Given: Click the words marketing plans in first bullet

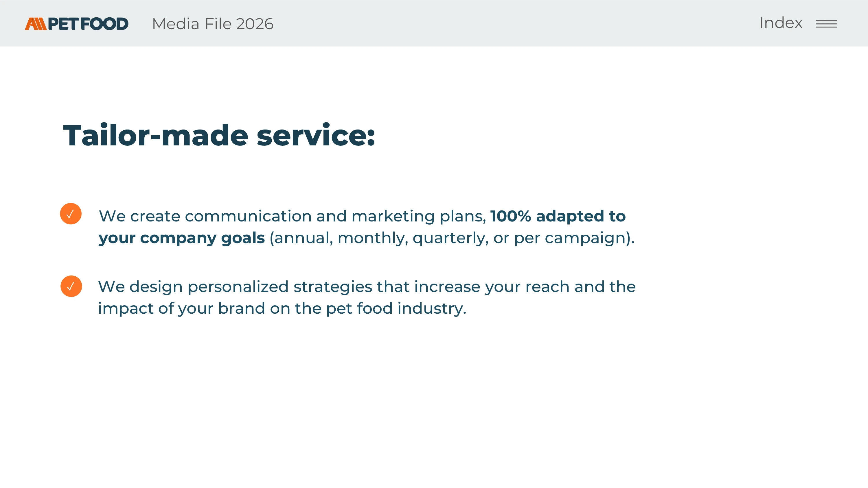Looking at the screenshot, I should (418, 216).
